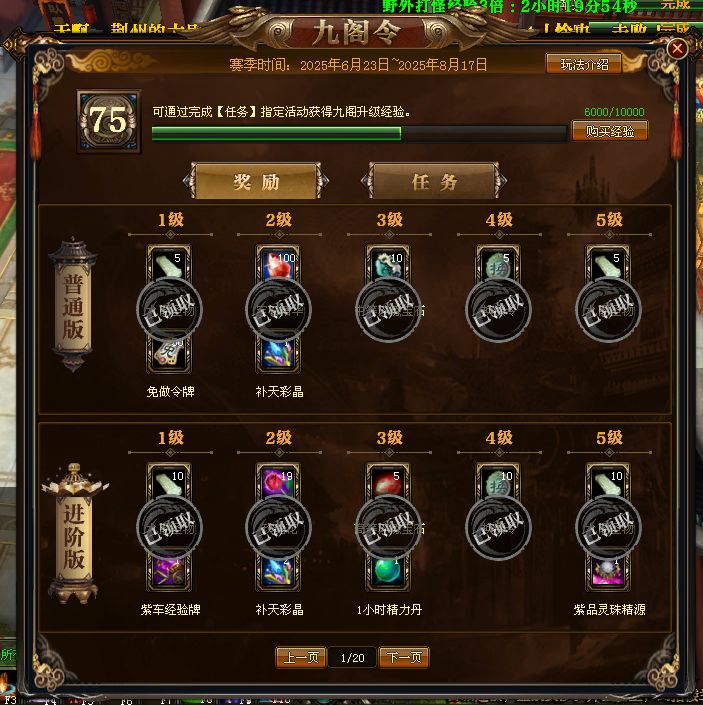703x705 pixels.
Task: Switch to the 奖励 tab
Action: click(x=256, y=181)
